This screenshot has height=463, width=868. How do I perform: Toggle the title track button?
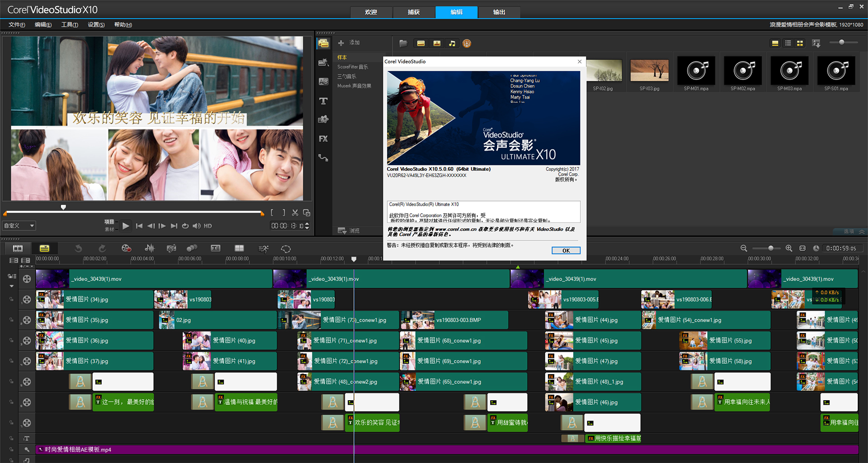click(x=27, y=439)
